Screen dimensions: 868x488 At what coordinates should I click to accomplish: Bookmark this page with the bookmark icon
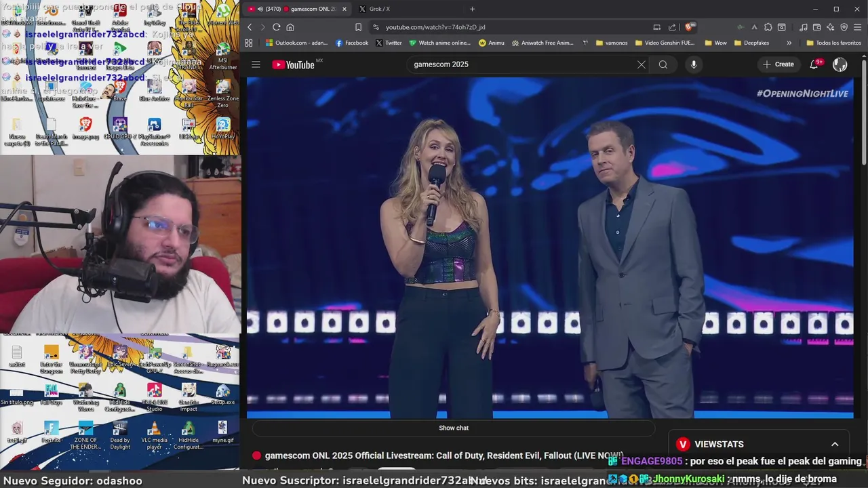pyautogui.click(x=358, y=27)
